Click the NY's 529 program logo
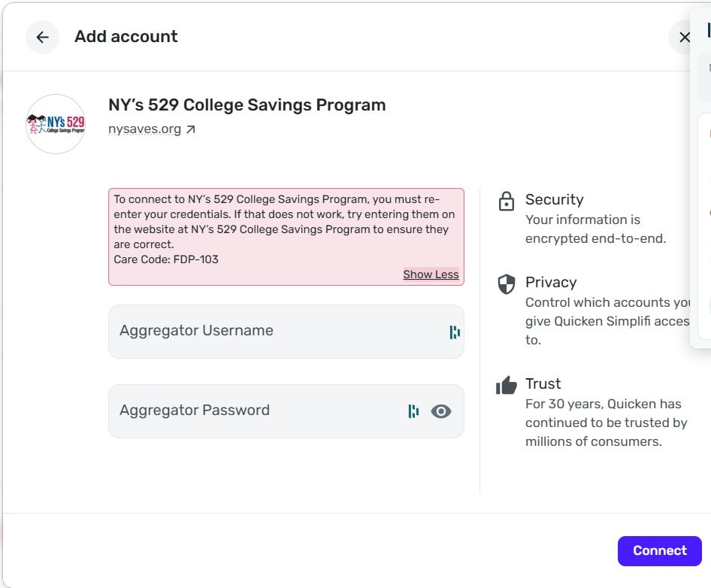Image resolution: width=711 pixels, height=588 pixels. pyautogui.click(x=56, y=124)
